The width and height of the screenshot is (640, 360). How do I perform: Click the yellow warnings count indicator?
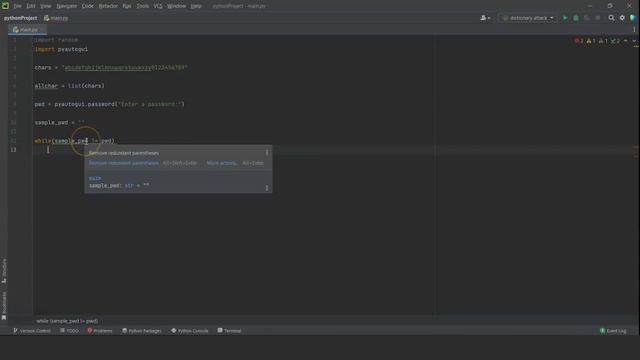591,41
